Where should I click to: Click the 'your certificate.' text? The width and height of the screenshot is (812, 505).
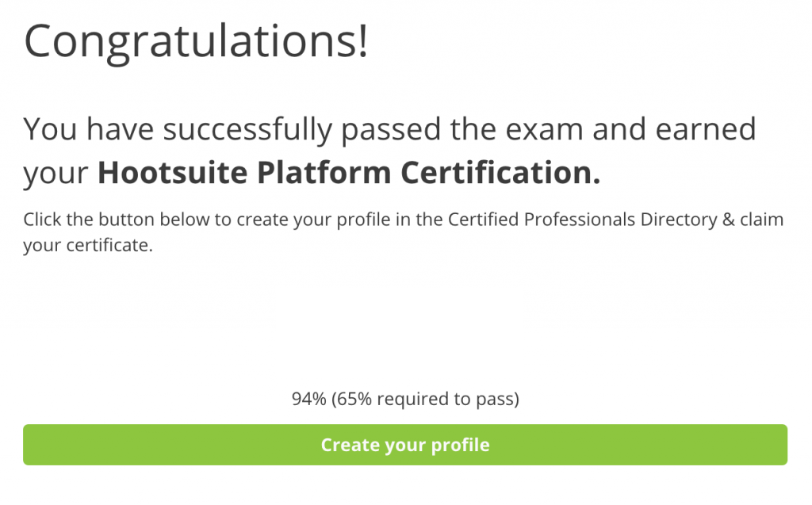click(88, 245)
